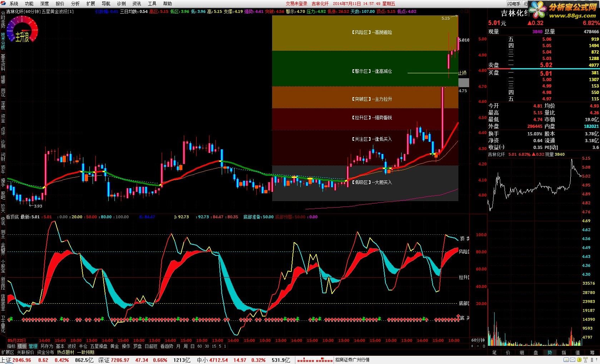Switch chart period to 日

point(193,346)
